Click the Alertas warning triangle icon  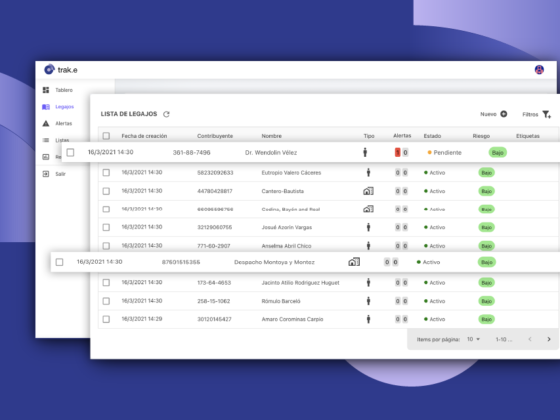coord(46,124)
